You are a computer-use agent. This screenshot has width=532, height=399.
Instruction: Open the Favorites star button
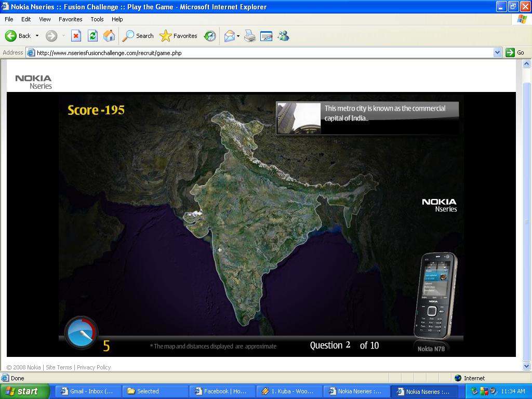click(x=179, y=36)
